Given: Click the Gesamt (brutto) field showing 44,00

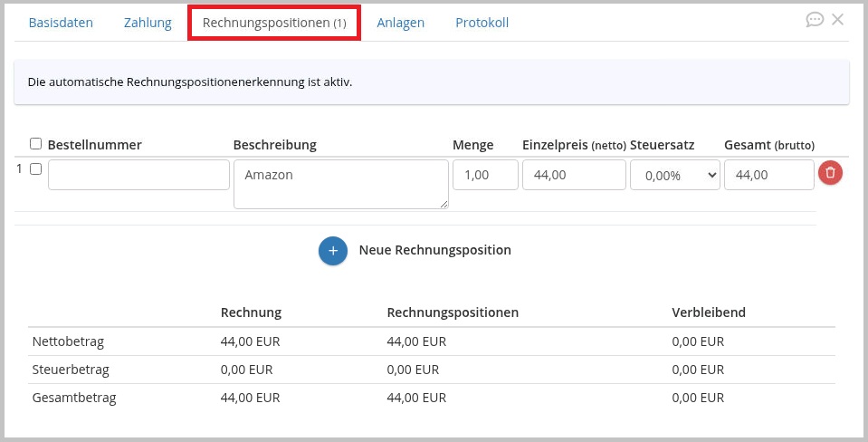Looking at the screenshot, I should (x=769, y=175).
